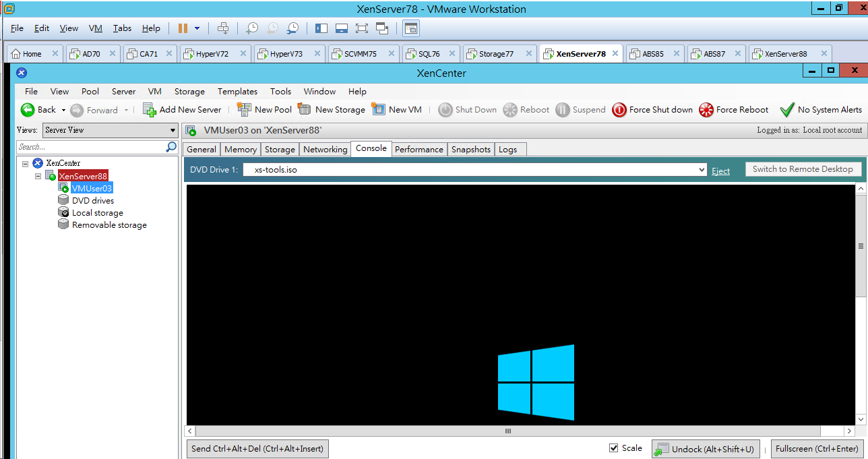Select Removable storage in the tree

(109, 225)
